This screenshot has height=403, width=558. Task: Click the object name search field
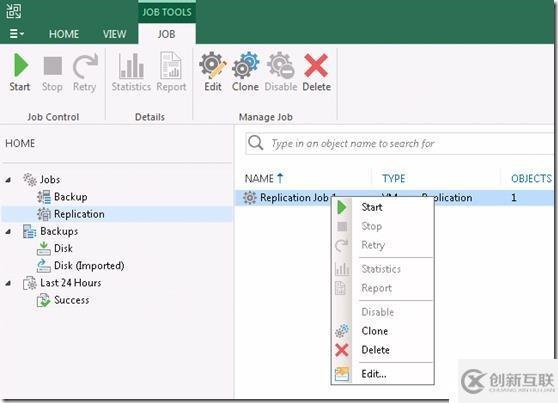pyautogui.click(x=400, y=143)
